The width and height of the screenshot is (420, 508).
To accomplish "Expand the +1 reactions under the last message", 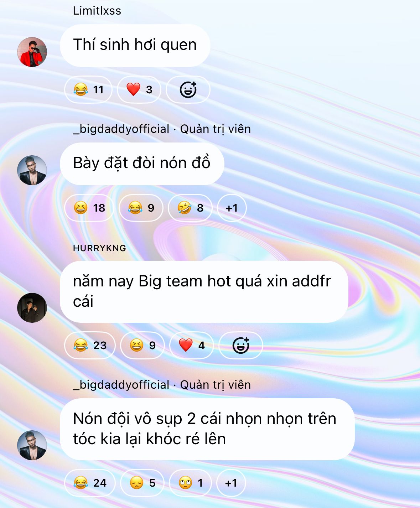I will point(231,483).
